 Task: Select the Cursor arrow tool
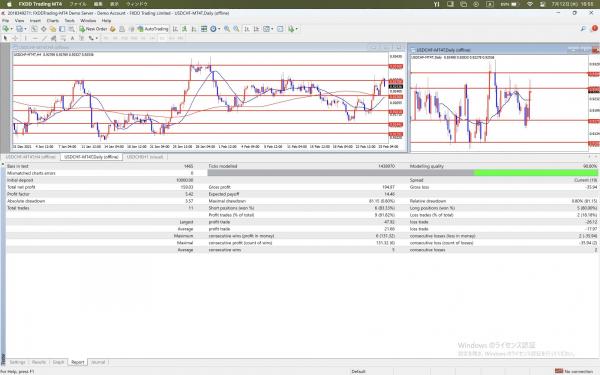(x=5, y=38)
